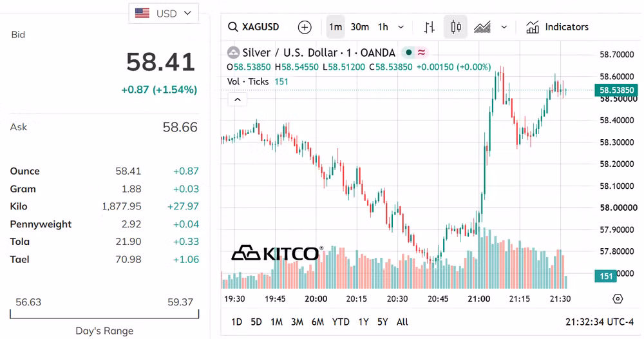This screenshot has height=339, width=644.
Task: Click the Kitco logo on the chart
Action: tap(277, 253)
